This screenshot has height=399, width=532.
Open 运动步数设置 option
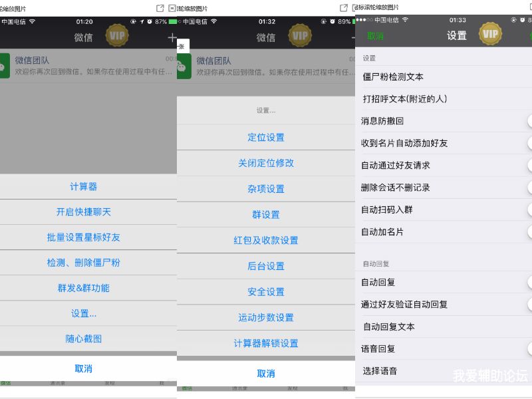(x=266, y=318)
